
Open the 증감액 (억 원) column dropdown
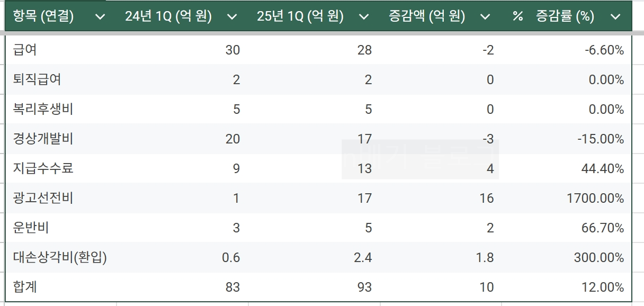(x=485, y=17)
